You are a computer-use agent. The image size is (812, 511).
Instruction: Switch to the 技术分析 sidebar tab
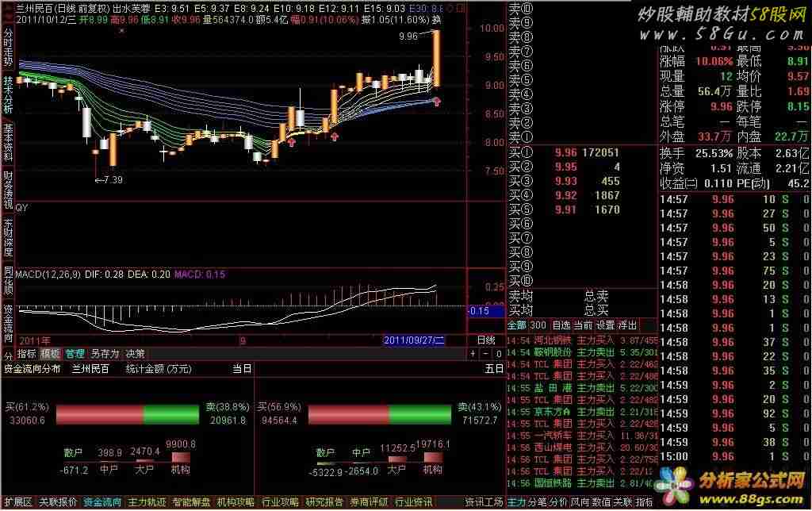(8, 95)
